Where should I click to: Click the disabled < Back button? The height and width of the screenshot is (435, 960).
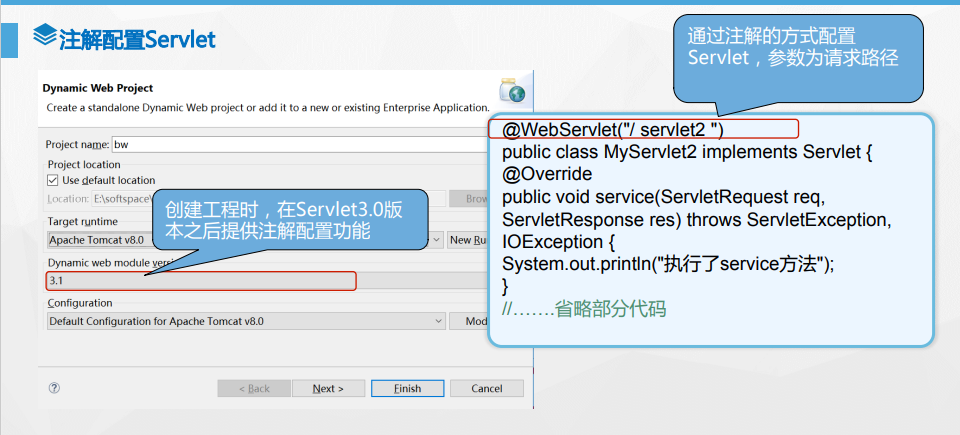[254, 388]
